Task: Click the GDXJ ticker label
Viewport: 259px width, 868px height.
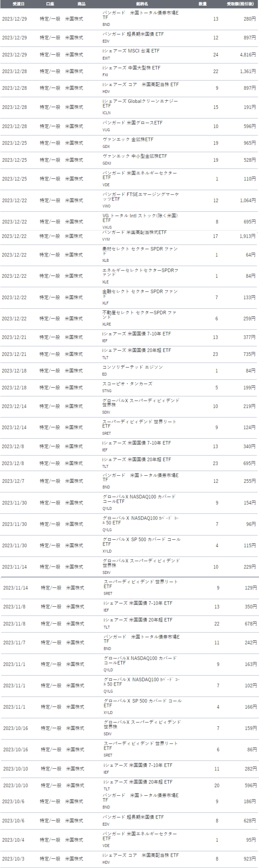Action: pos(107,163)
